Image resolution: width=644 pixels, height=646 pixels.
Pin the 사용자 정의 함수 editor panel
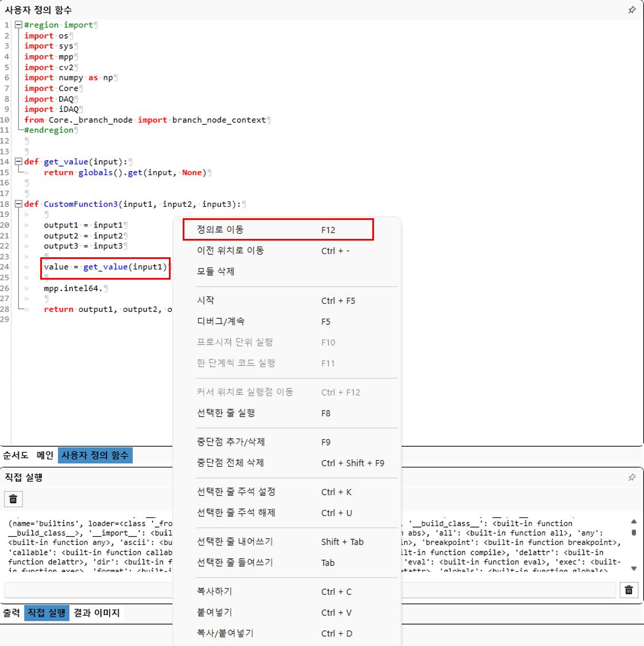pos(632,10)
